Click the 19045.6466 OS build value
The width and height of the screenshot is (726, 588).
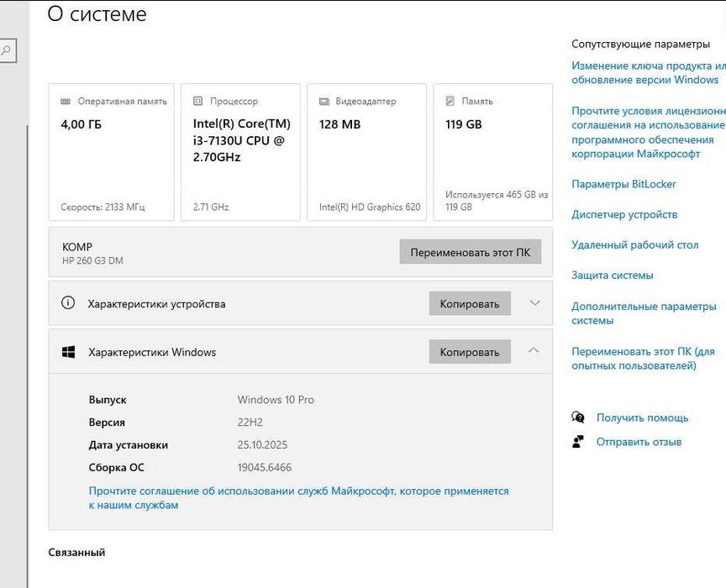point(265,468)
